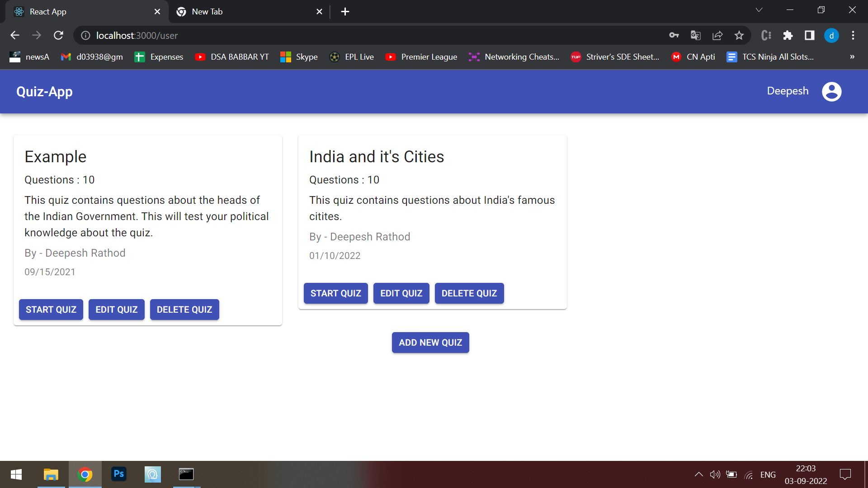This screenshot has height=488, width=868.
Task: Open File Explorer from the taskbar
Action: [51, 474]
